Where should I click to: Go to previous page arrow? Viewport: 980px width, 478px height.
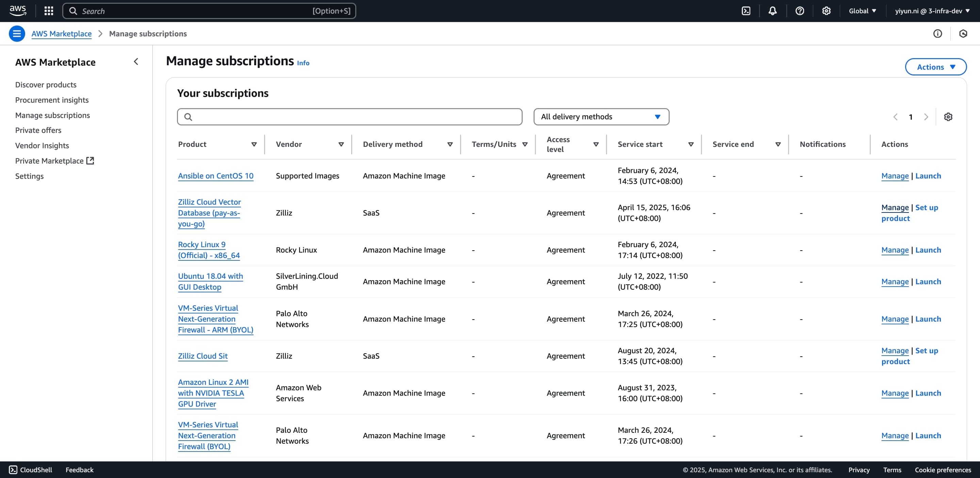click(x=895, y=117)
